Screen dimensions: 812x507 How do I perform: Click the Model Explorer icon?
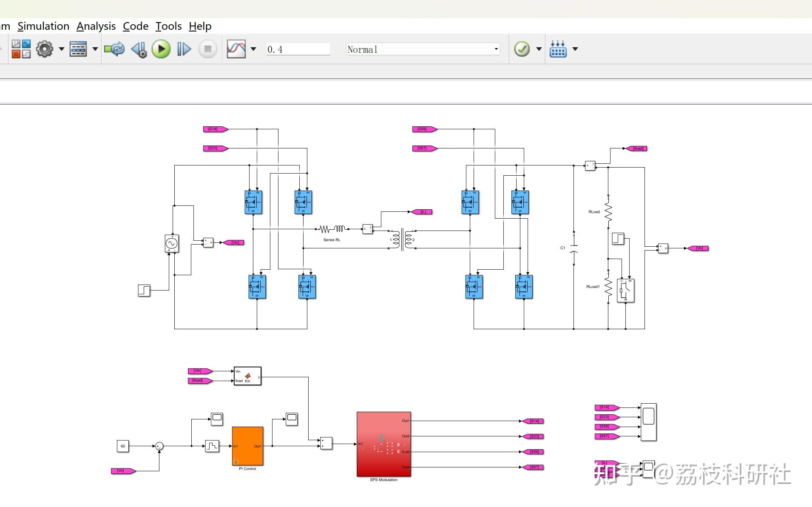78,49
